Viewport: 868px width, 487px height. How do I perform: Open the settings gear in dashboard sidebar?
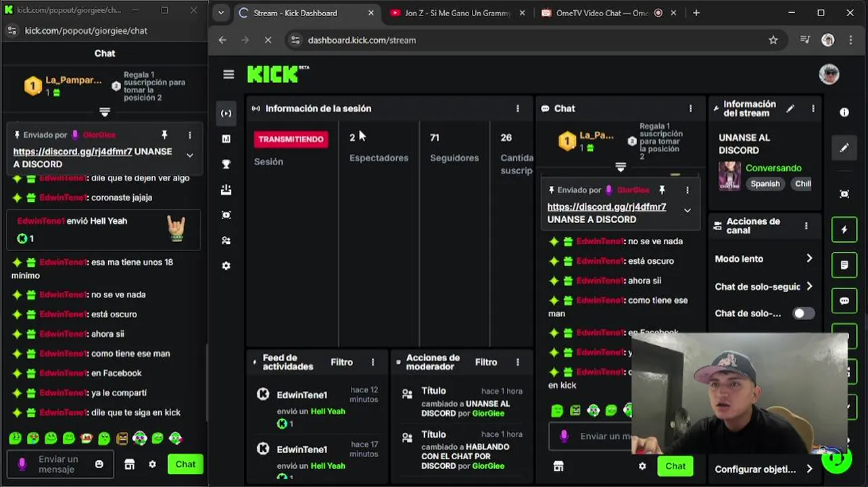226,266
